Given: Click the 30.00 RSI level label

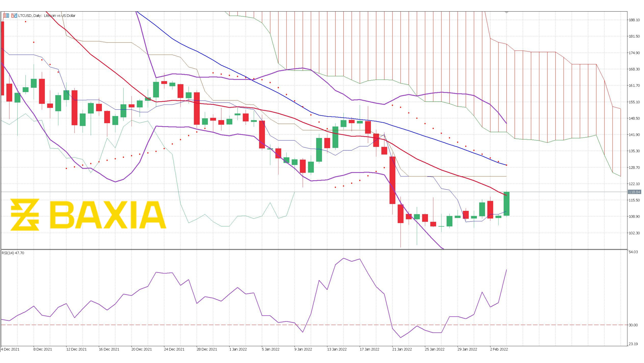Looking at the screenshot, I should pos(633,325).
